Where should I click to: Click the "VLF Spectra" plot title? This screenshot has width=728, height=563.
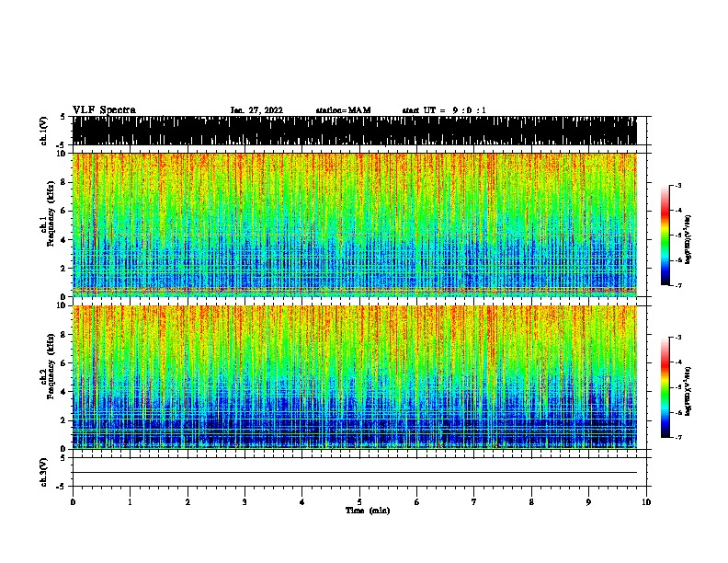tap(104, 110)
